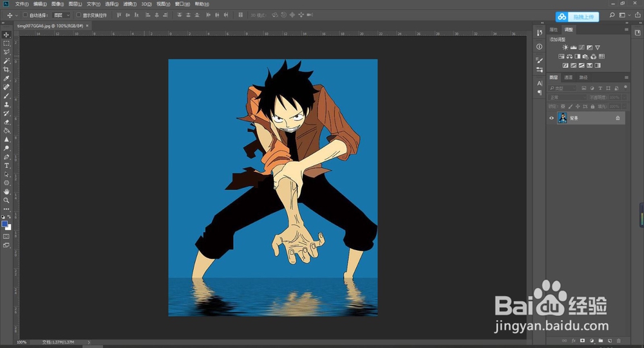Select the Pen tool
This screenshot has height=348, width=644.
point(6,157)
